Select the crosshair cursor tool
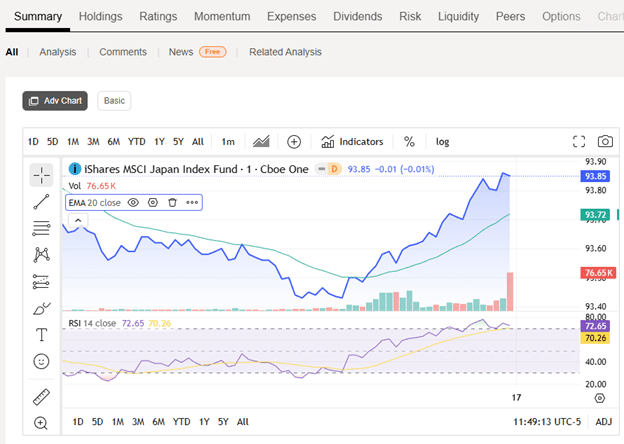This screenshot has width=624, height=444. click(41, 176)
